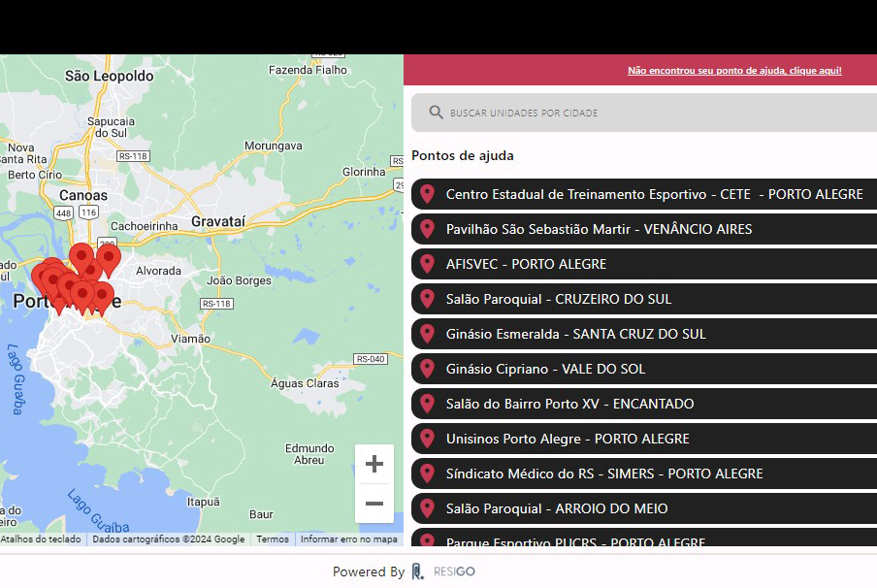Select Pavilhão São Sebastião Martir - Venâncio Aires

coord(599,229)
